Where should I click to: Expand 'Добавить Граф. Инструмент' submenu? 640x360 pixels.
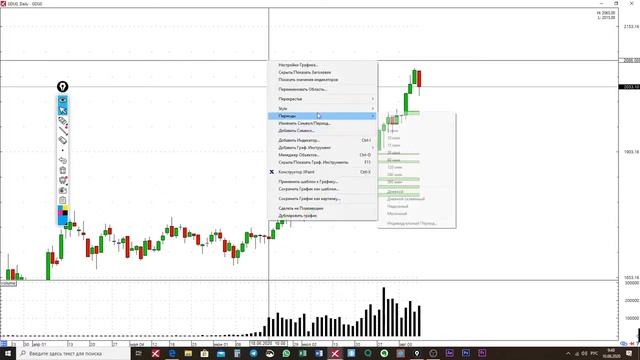(x=322, y=148)
